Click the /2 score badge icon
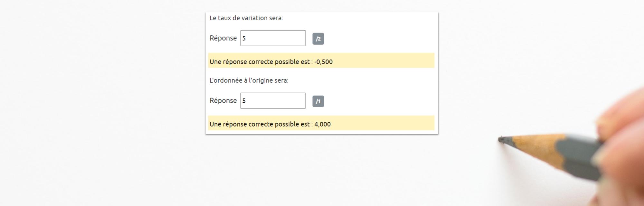The width and height of the screenshot is (644, 206). coord(318,39)
